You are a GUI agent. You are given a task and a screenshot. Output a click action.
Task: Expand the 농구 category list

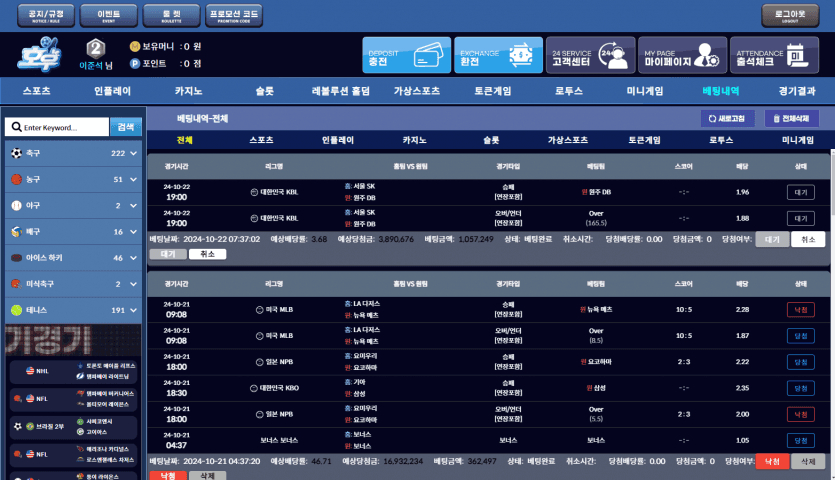point(134,179)
